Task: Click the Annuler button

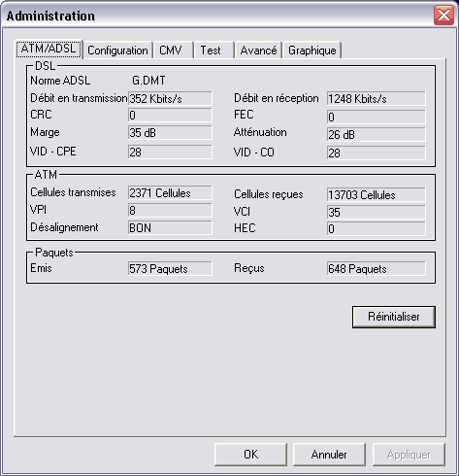Action: tap(329, 455)
